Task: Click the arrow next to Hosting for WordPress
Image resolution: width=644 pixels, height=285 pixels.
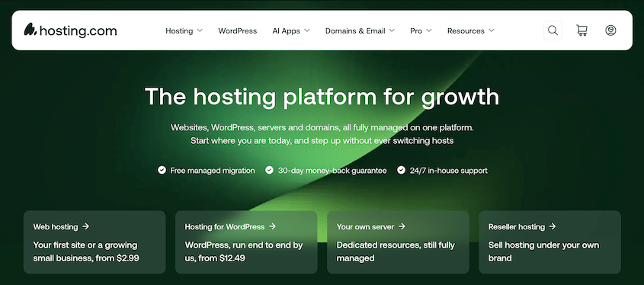Action: 272,226
